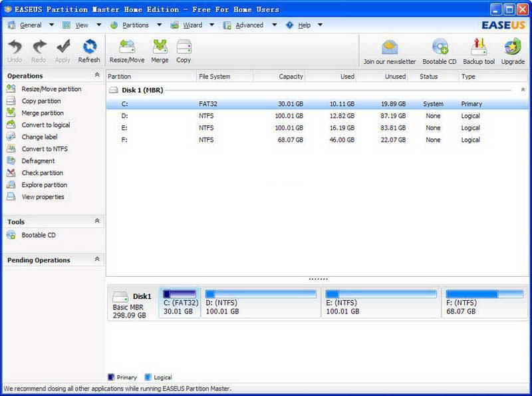
Task: Click Check partition in sidebar
Action: tap(42, 173)
